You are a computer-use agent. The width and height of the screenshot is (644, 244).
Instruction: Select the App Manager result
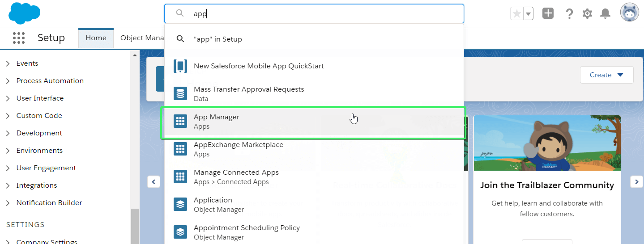[314, 122]
